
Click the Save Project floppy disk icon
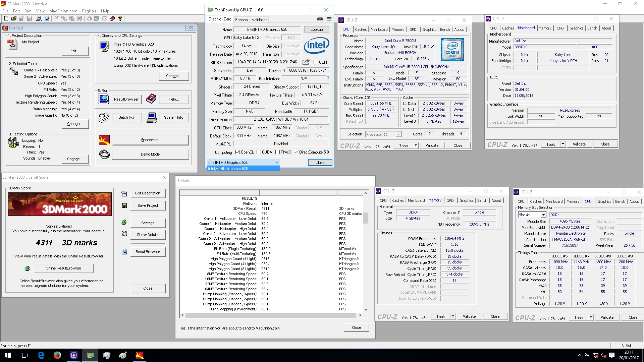[124, 205]
